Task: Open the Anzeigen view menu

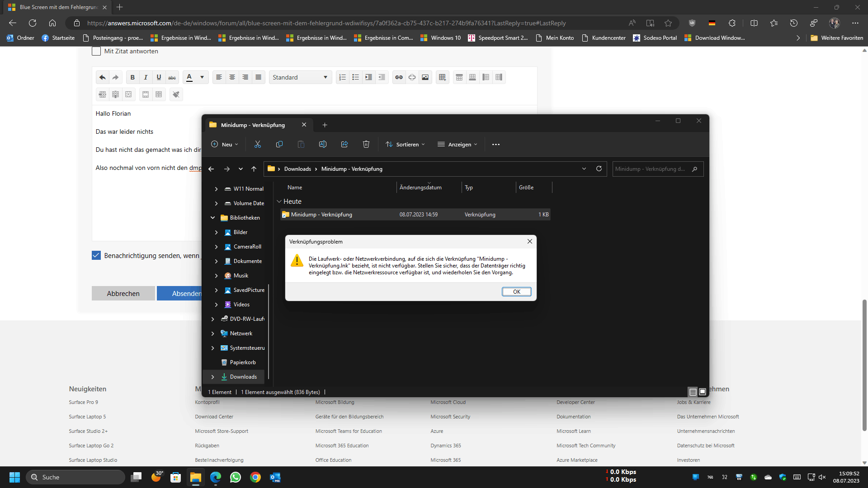Action: tap(458, 144)
